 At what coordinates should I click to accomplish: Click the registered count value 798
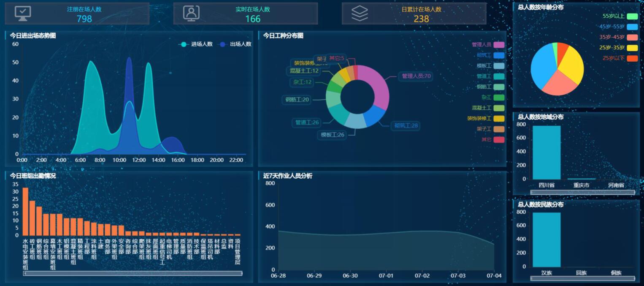(84, 19)
